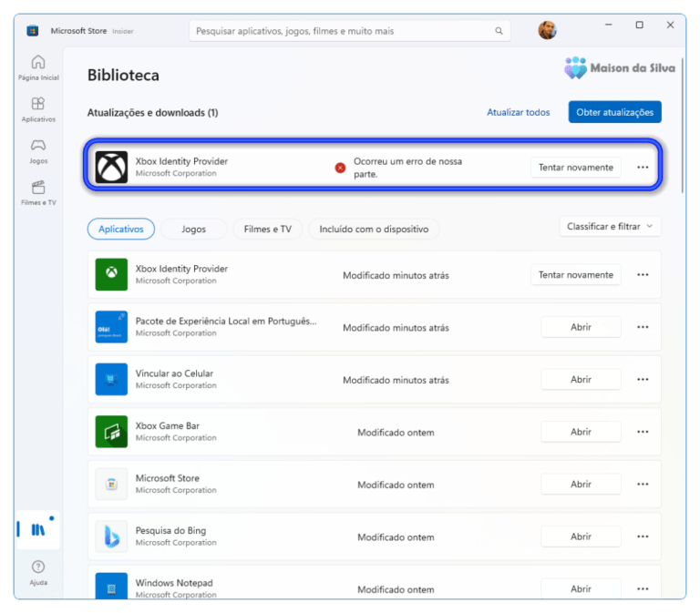The width and height of the screenshot is (700, 613).
Task: Click the Biblioteca library icon
Action: [x=38, y=529]
